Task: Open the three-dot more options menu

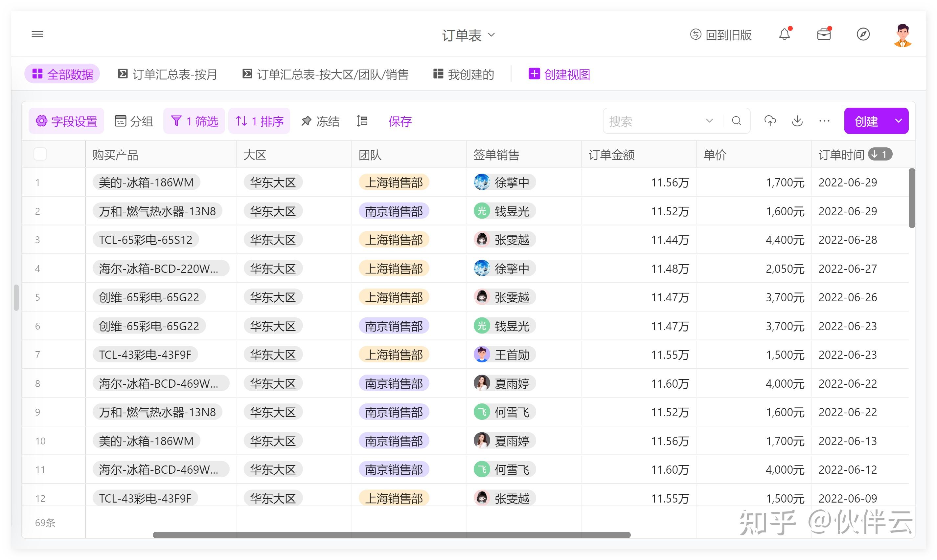Action: tap(824, 121)
